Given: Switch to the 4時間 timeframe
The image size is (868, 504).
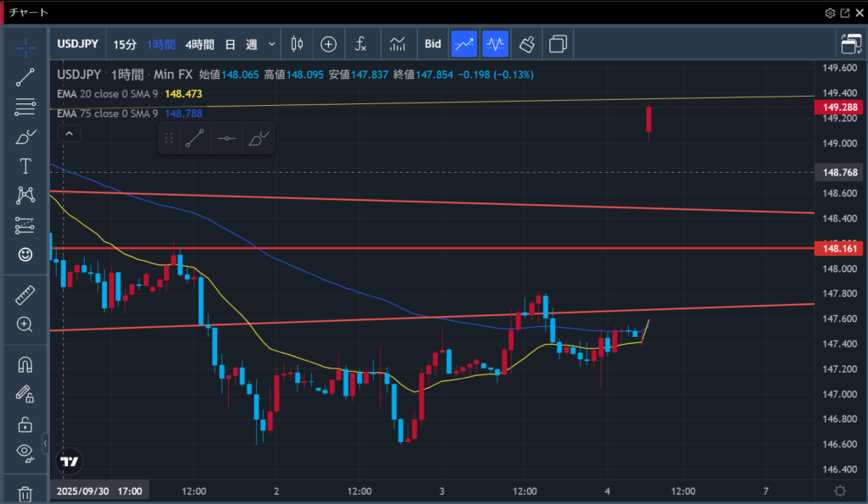Looking at the screenshot, I should tap(199, 44).
